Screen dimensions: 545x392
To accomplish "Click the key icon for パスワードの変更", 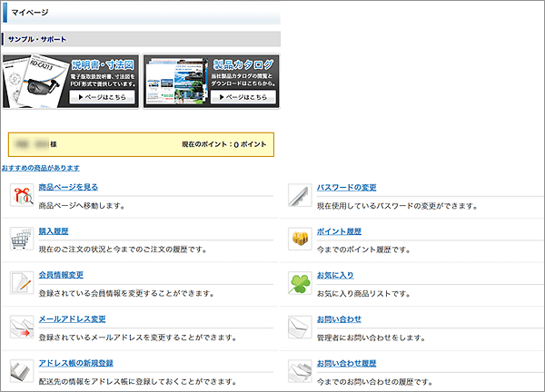I will pyautogui.click(x=300, y=195).
